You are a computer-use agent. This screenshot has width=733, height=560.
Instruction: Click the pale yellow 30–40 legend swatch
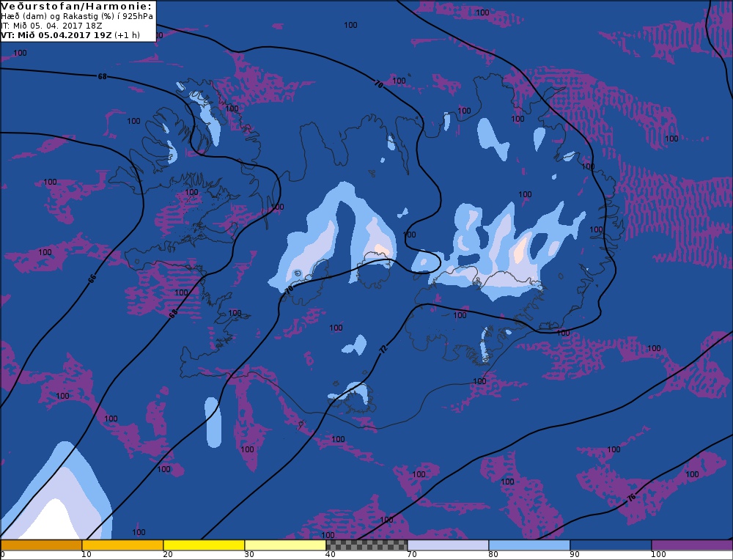(285, 545)
